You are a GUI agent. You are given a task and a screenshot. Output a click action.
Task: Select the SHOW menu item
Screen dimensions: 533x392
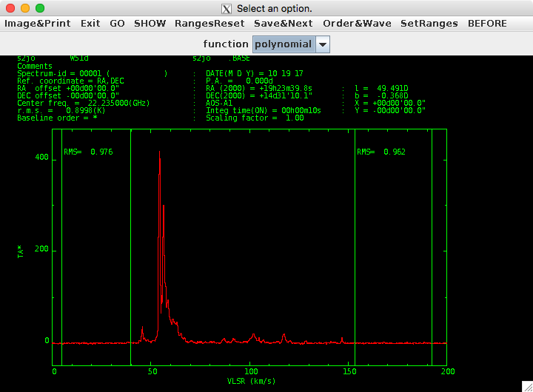150,24
